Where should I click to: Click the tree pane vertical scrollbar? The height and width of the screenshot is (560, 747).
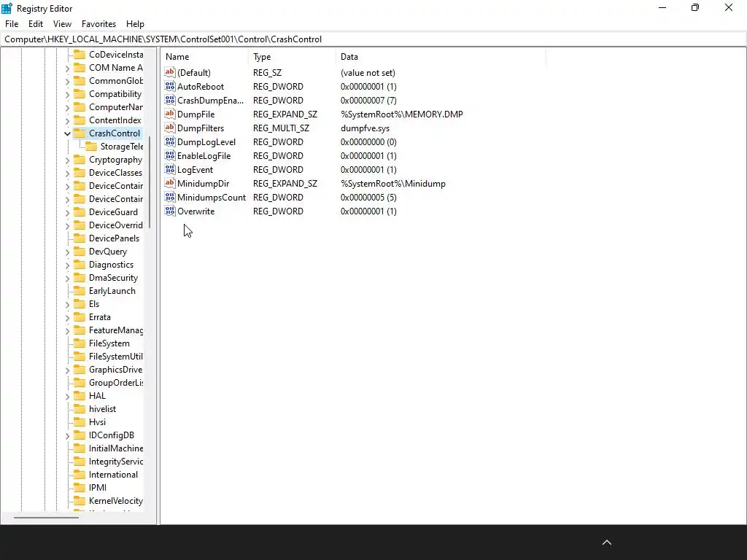(x=150, y=182)
